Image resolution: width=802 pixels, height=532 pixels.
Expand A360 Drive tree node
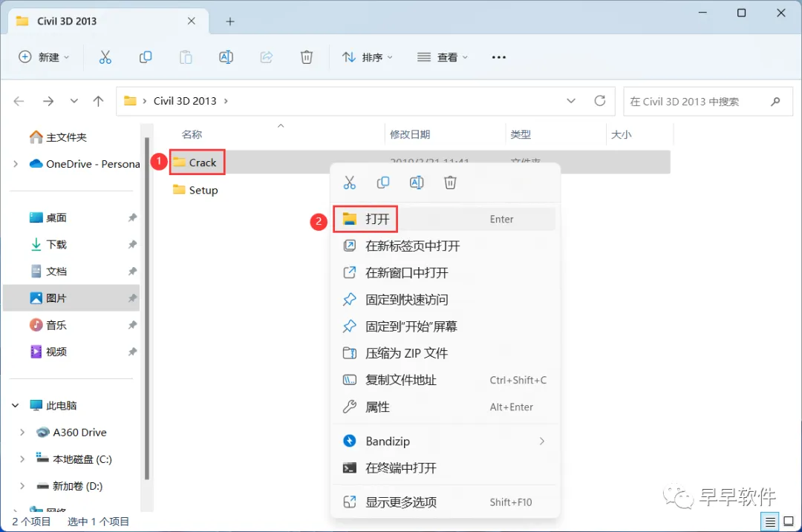(x=22, y=433)
